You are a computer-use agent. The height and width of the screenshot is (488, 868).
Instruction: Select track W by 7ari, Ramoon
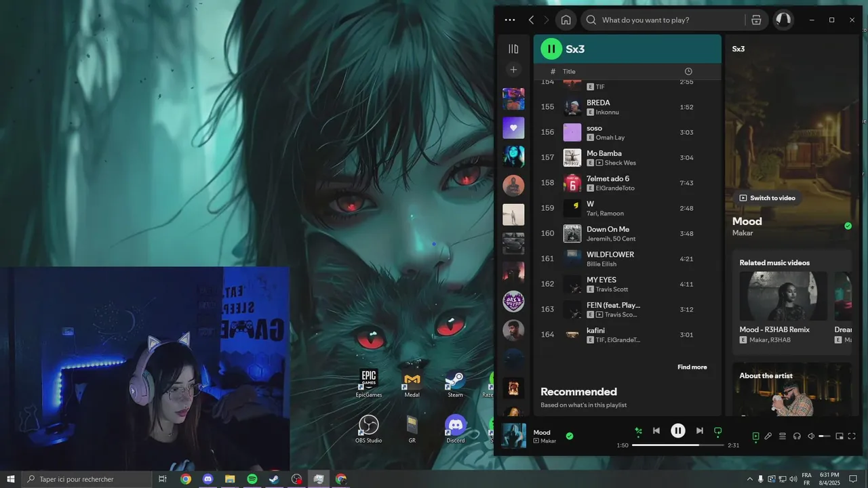point(627,208)
